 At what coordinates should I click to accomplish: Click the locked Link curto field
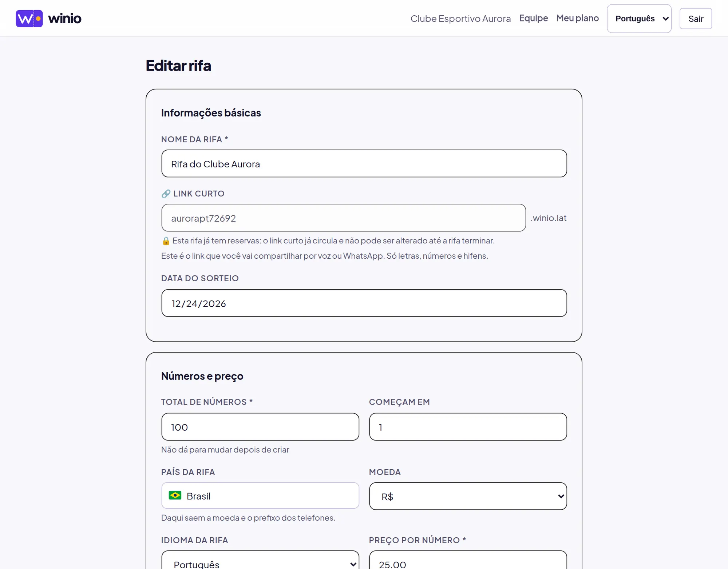pos(344,218)
